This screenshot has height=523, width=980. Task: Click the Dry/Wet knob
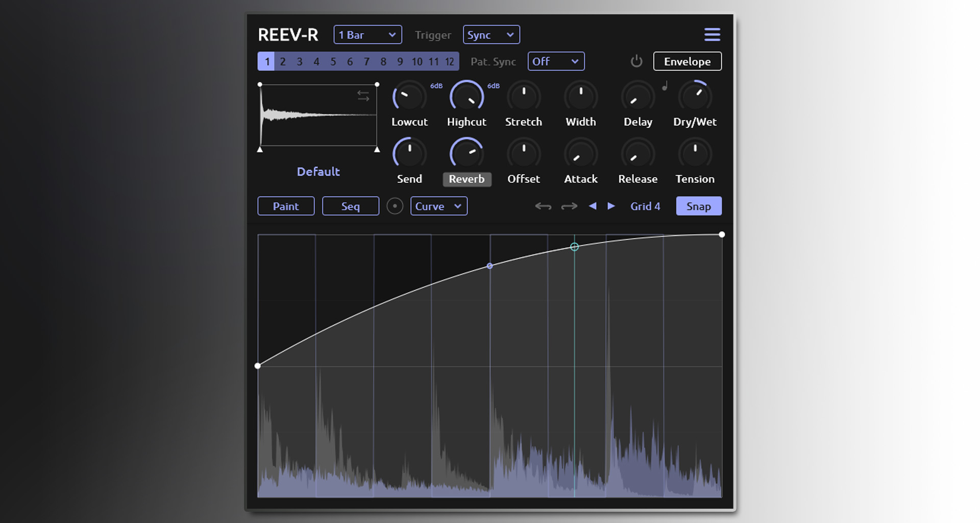tap(695, 97)
